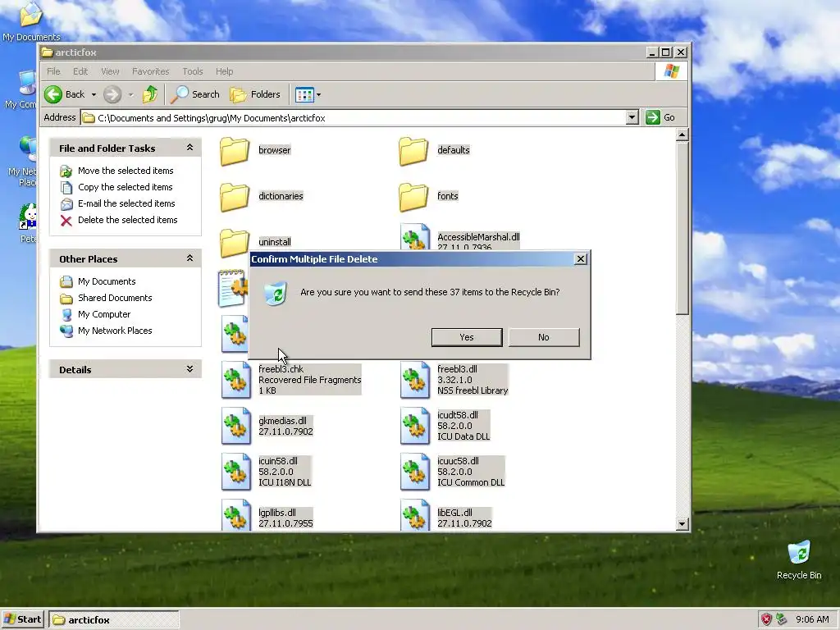This screenshot has height=630, width=840.
Task: Click Move the selected items
Action: pos(126,171)
